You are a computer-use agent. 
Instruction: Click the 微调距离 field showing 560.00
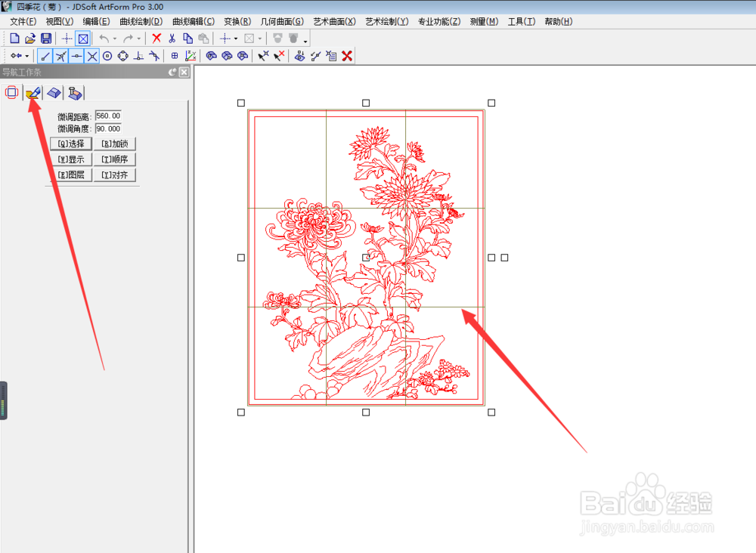[108, 116]
